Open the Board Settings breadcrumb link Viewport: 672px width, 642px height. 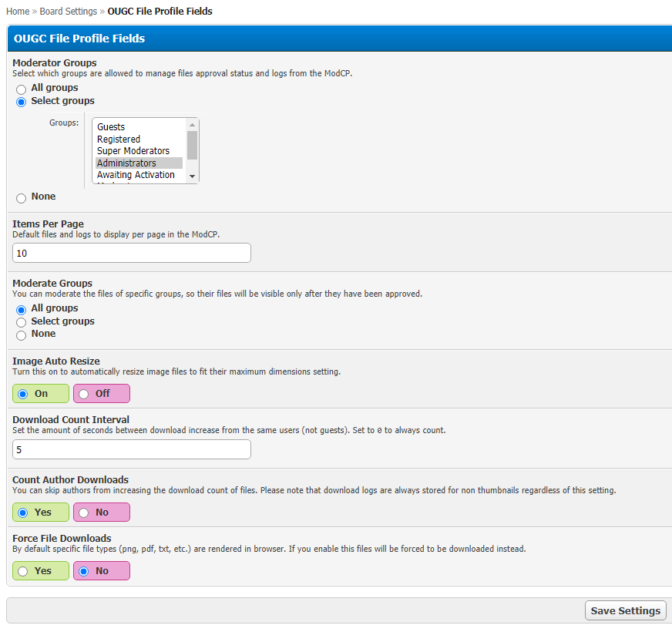[x=69, y=12]
